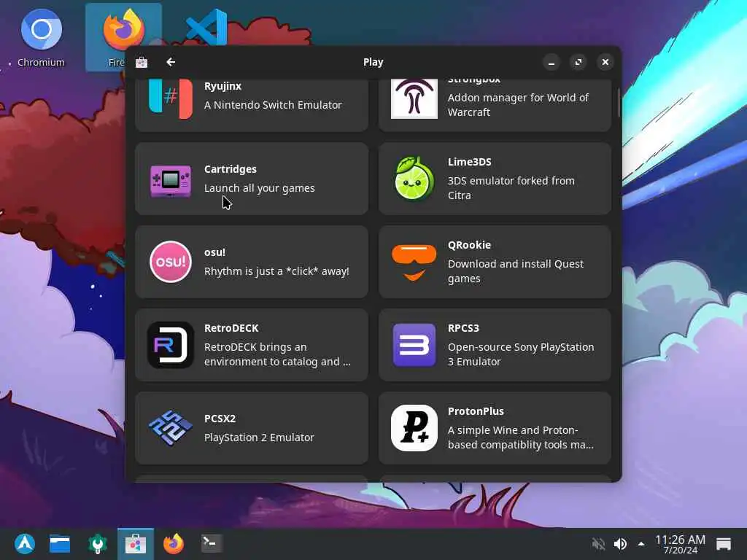Open the file manager from the taskbar
747x560 pixels.
coord(60,544)
